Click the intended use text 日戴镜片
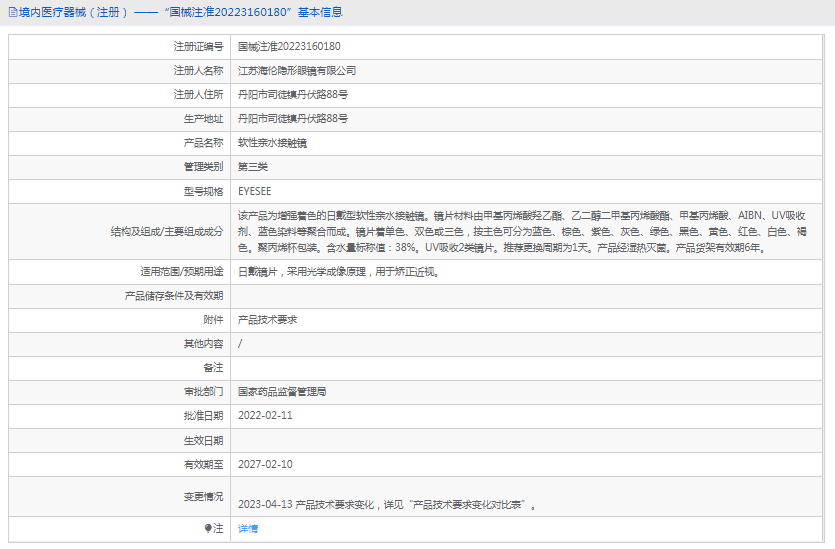Image resolution: width=835 pixels, height=549 pixels. click(x=338, y=271)
